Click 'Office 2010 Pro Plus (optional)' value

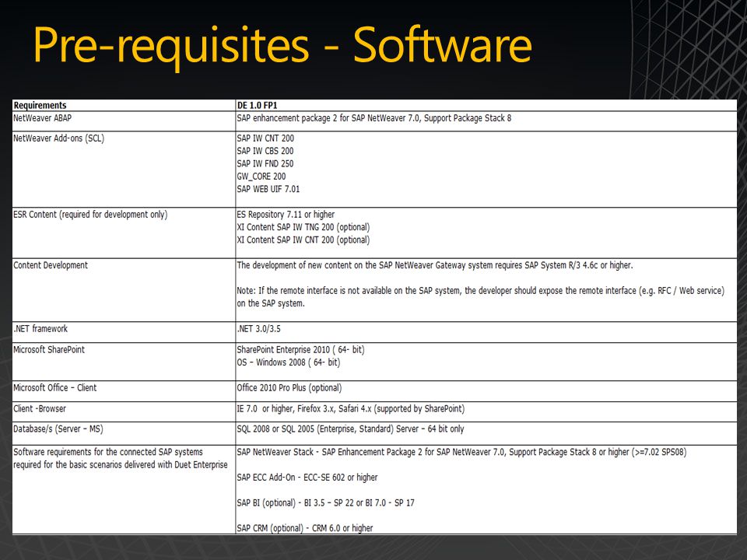(x=289, y=388)
